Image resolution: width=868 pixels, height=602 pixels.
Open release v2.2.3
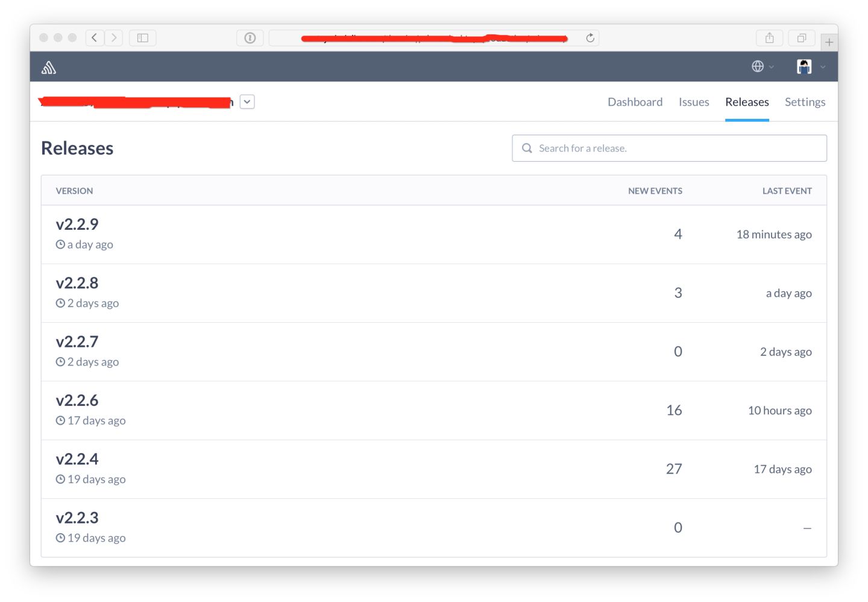point(77,518)
